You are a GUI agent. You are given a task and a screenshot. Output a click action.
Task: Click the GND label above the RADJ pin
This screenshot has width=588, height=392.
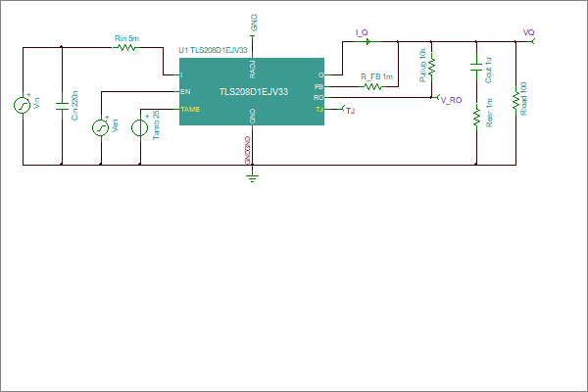click(x=254, y=23)
